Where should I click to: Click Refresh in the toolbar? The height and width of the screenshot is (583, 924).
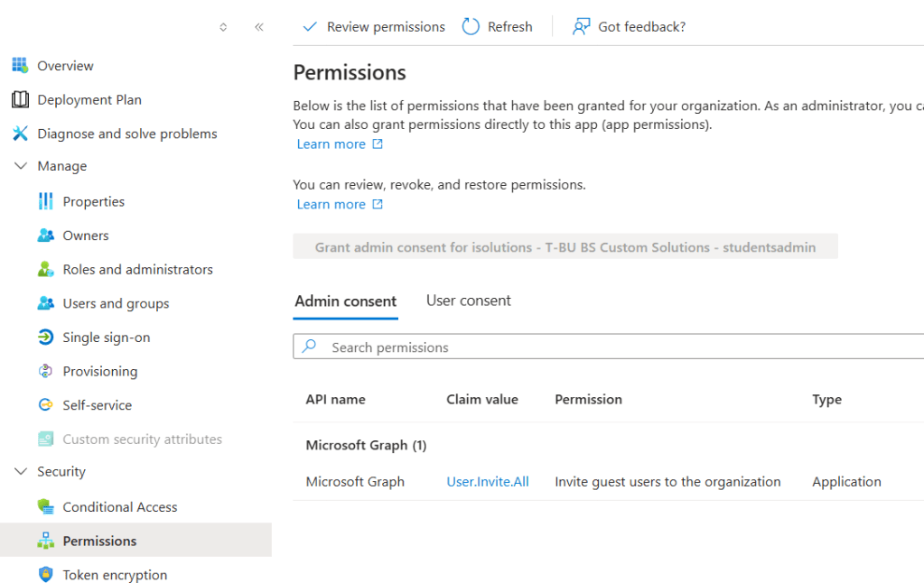pos(498,27)
